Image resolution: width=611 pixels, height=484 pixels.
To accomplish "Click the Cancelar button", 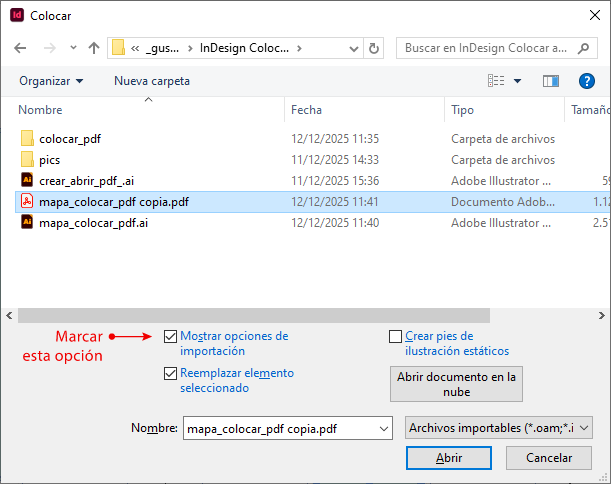I will point(549,458).
